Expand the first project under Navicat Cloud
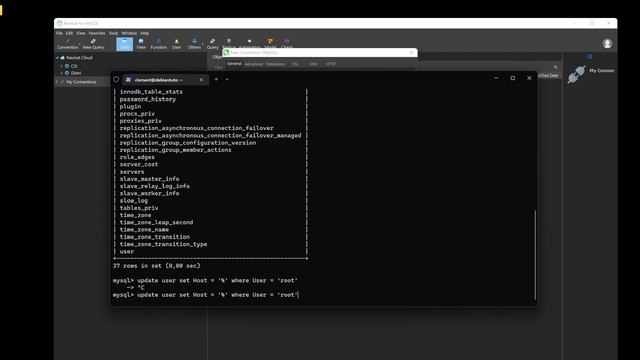The image size is (640, 360). pyautogui.click(x=62, y=66)
